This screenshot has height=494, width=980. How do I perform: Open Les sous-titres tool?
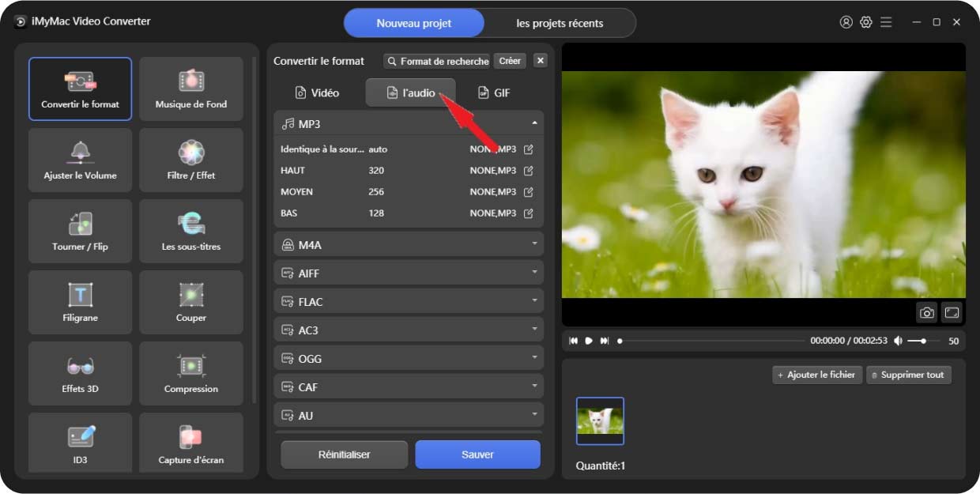coord(191,231)
